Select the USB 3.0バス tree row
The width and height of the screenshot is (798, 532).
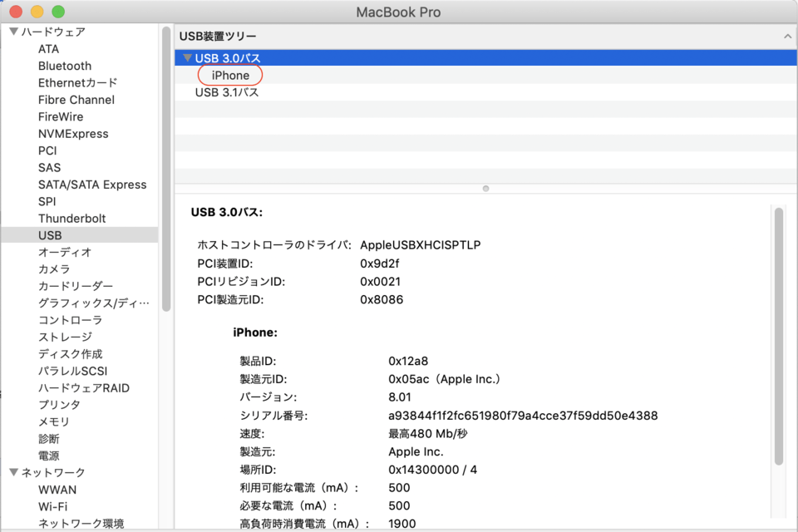pyautogui.click(x=486, y=58)
